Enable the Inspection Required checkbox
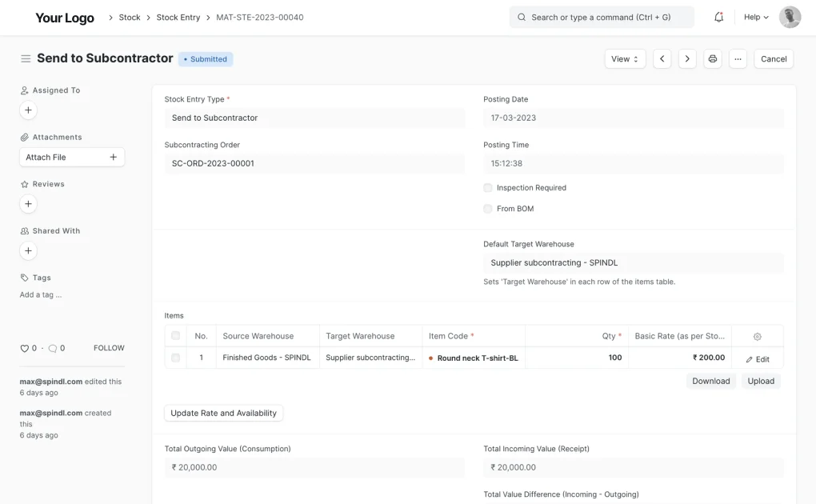816x504 pixels. [487, 187]
